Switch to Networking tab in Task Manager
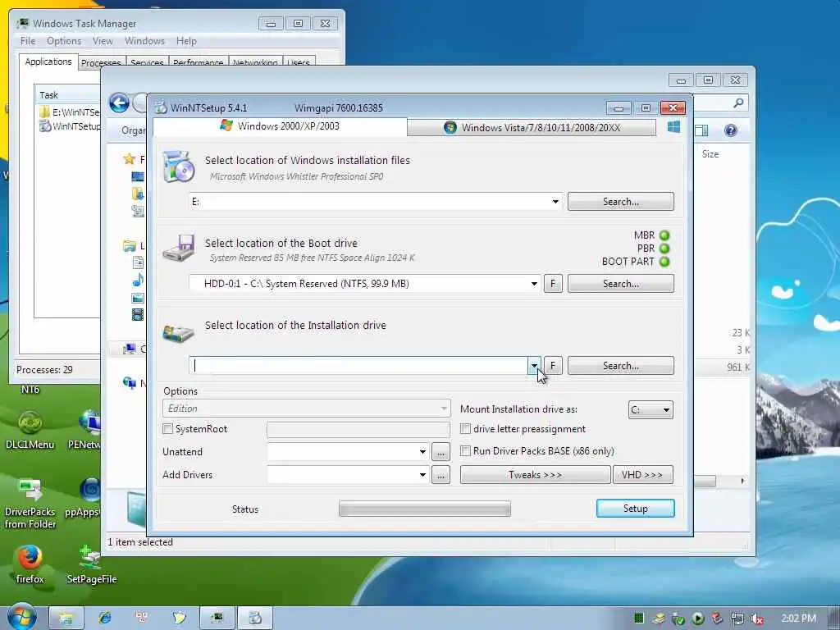840x630 pixels. coord(255,62)
